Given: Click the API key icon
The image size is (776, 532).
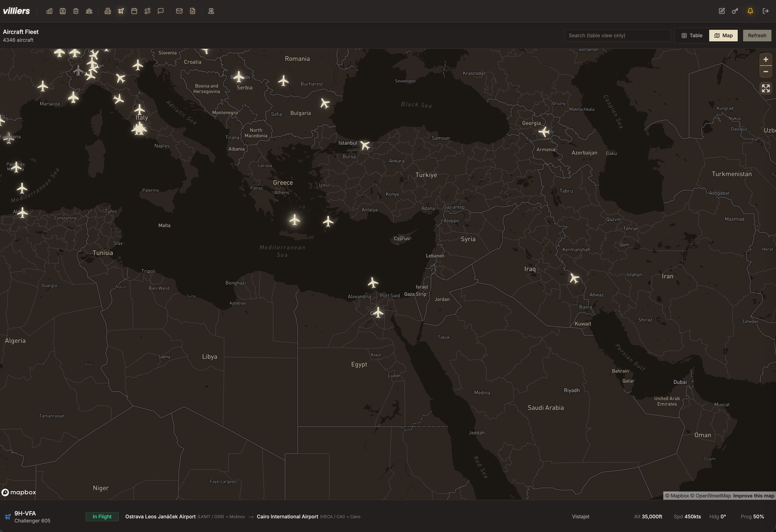Looking at the screenshot, I should [735, 11].
